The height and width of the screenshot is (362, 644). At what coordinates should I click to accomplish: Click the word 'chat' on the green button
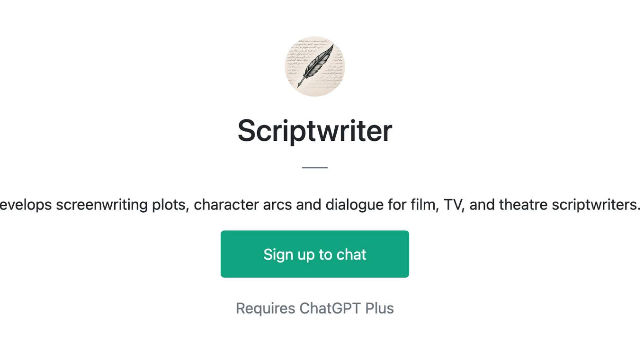351,254
